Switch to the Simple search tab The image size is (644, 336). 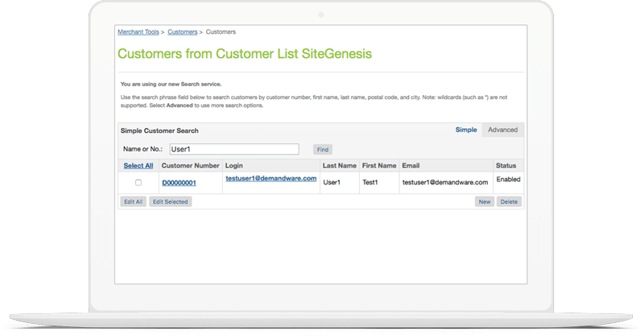tap(466, 130)
